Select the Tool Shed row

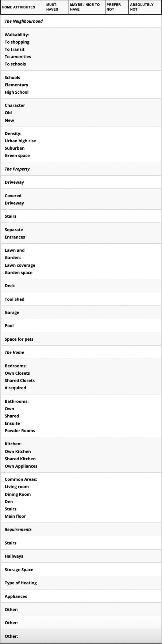(x=81, y=299)
